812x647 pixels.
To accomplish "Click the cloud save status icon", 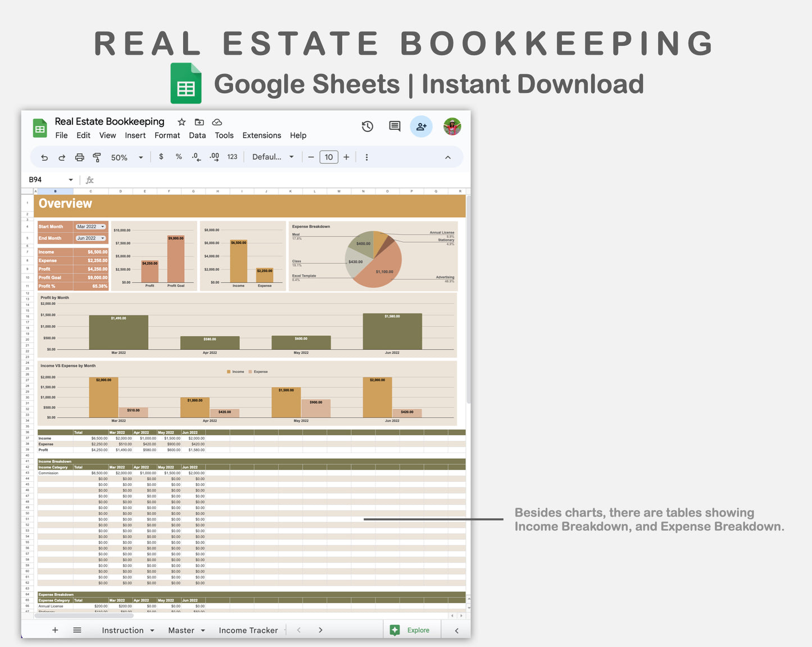I will point(217,122).
